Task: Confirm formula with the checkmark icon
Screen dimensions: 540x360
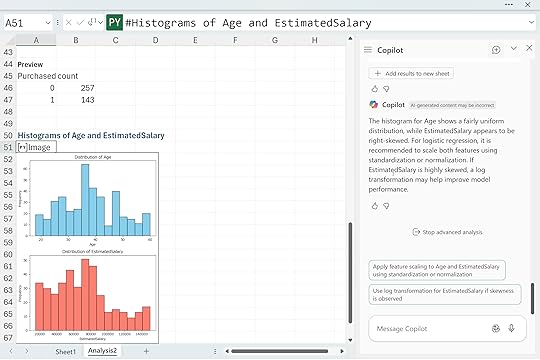Action: (x=80, y=23)
